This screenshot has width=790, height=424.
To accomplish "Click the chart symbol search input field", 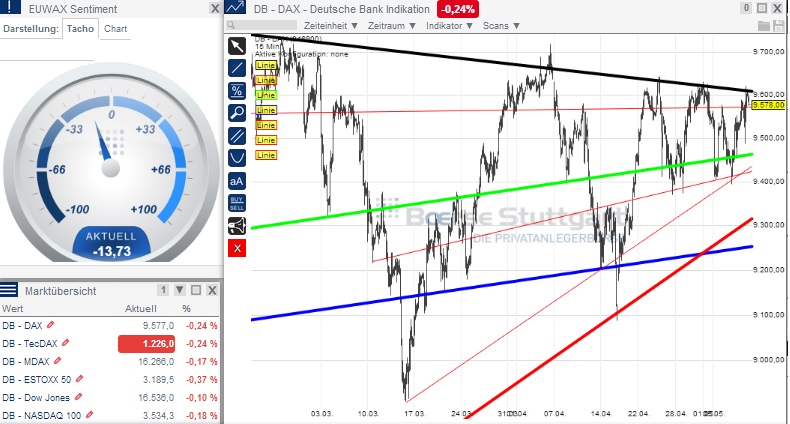I will tap(260, 25).
